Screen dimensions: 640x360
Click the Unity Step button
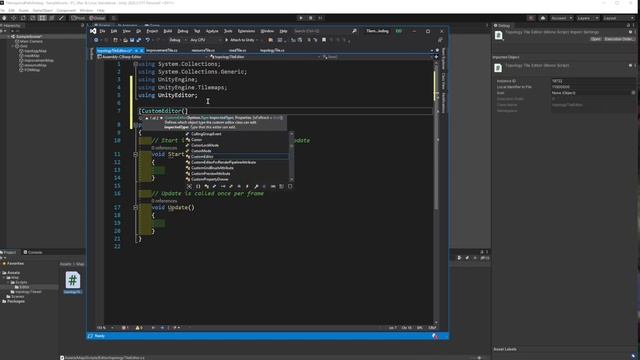tap(320, 18)
